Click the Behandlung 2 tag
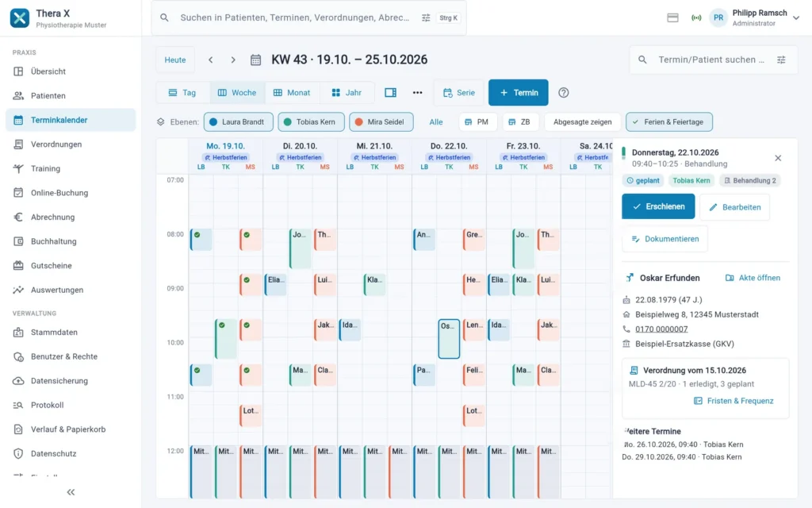 tap(750, 180)
